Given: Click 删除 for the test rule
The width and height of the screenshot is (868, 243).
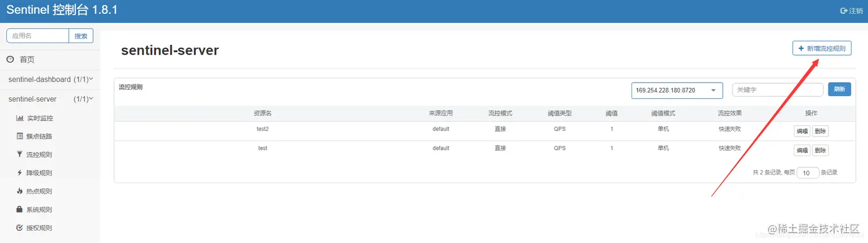Looking at the screenshot, I should (x=820, y=151).
